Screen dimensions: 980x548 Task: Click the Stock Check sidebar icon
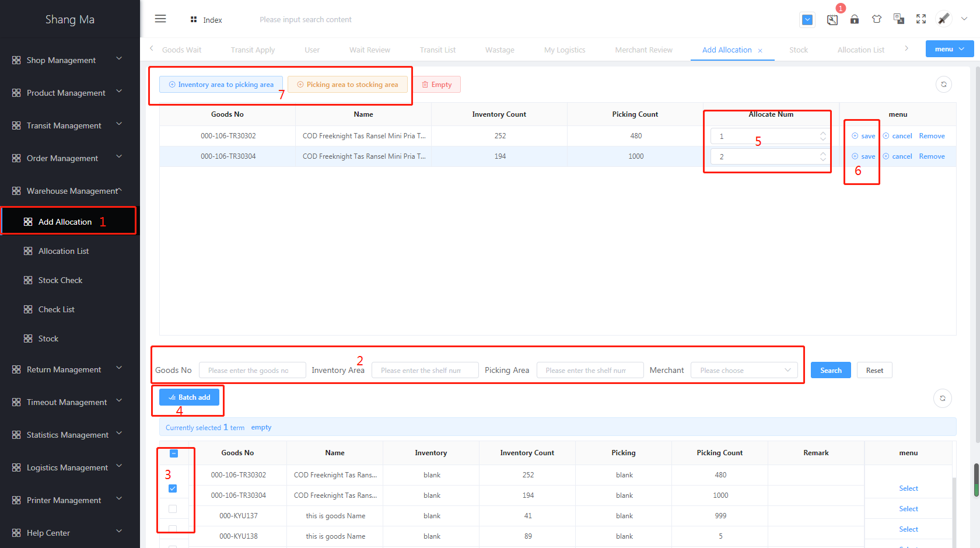(28, 280)
